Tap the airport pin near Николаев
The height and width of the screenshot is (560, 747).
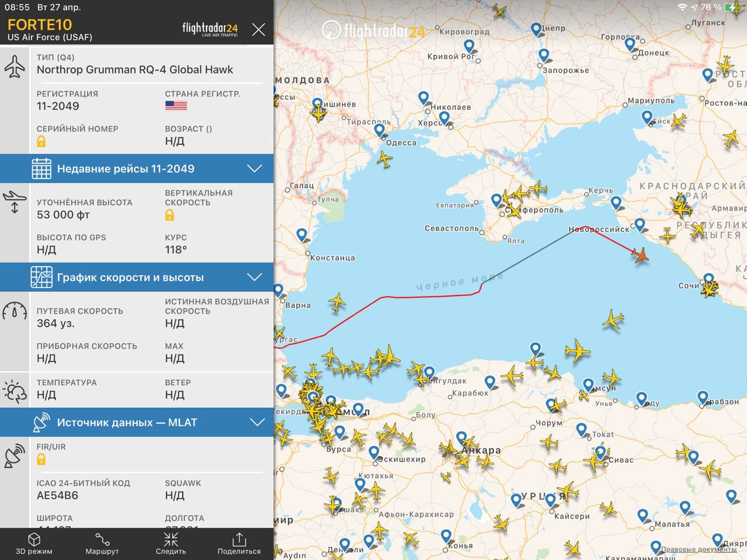(423, 98)
